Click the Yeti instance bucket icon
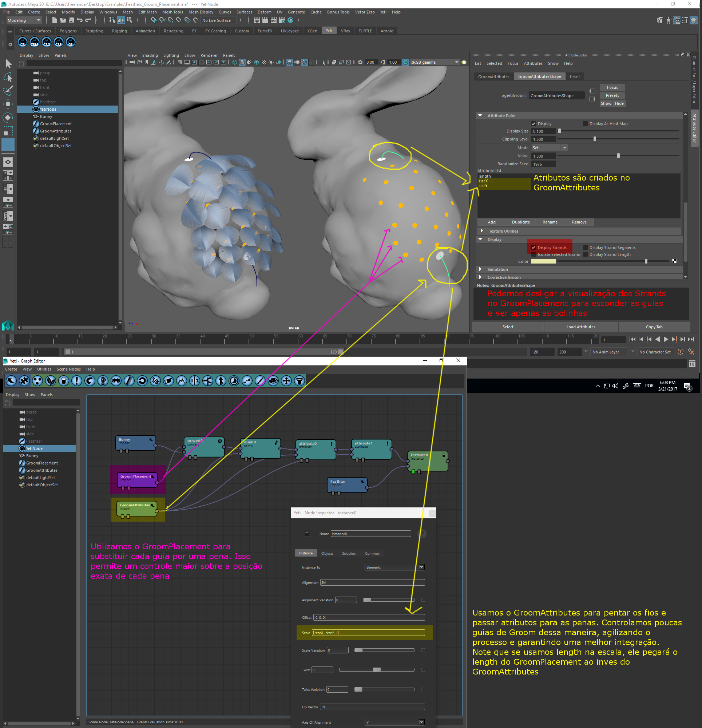The image size is (702, 728). click(x=64, y=381)
